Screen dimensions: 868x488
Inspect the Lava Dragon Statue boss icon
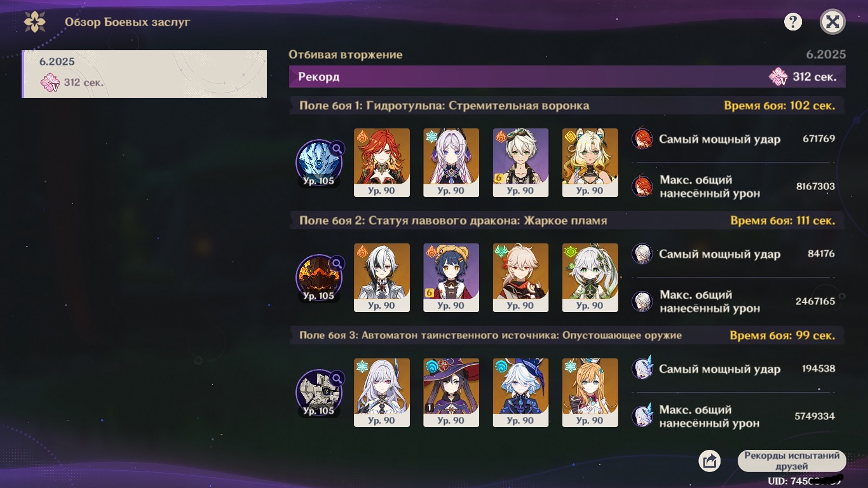pos(319,278)
